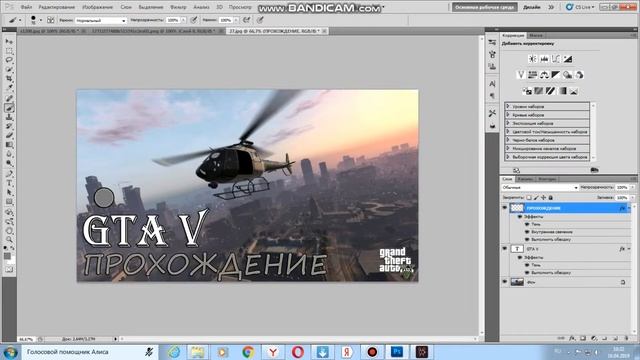Image resolution: width=640 pixels, height=360 pixels.
Task: Add layer mask from Layers panel bottom
Action: [583, 338]
